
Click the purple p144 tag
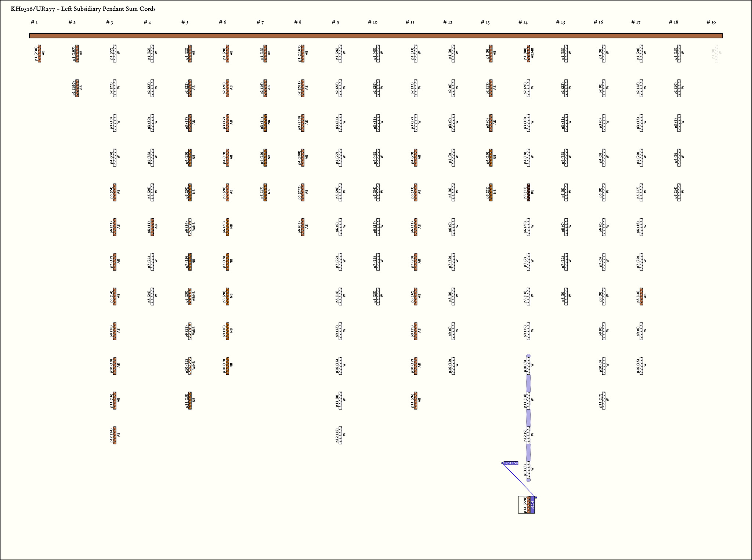(x=532, y=505)
